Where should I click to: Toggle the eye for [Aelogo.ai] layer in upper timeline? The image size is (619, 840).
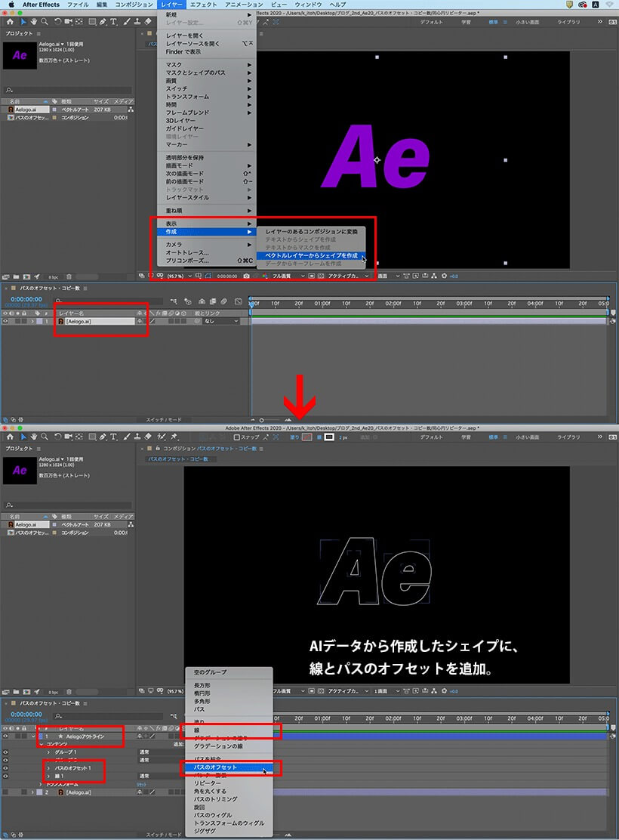click(5, 322)
